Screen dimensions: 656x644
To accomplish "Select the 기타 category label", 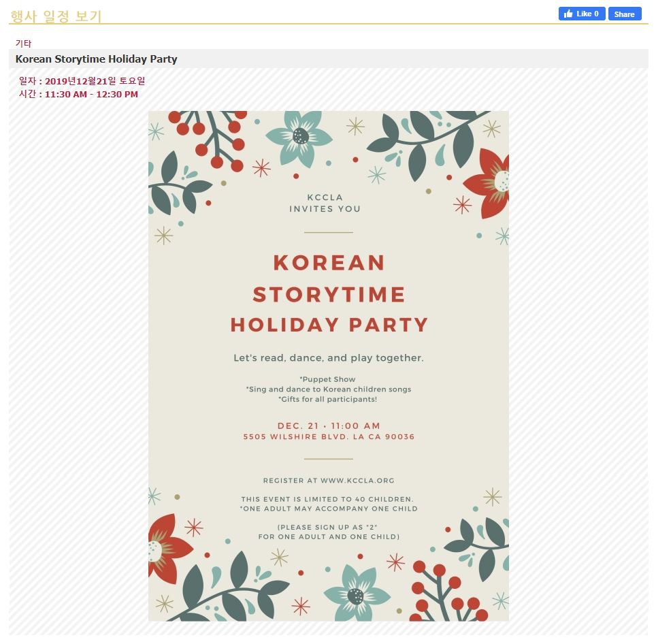I will click(x=23, y=44).
